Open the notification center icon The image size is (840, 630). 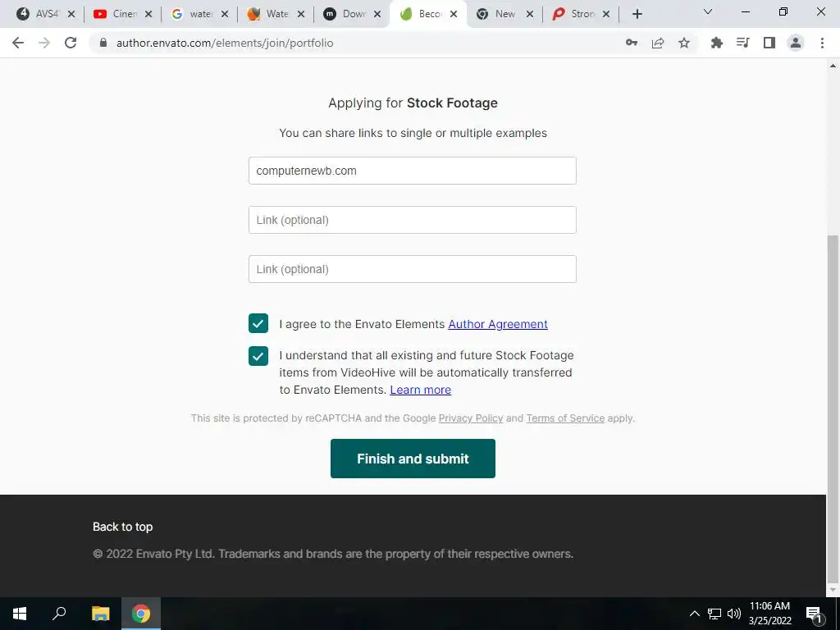(815, 614)
